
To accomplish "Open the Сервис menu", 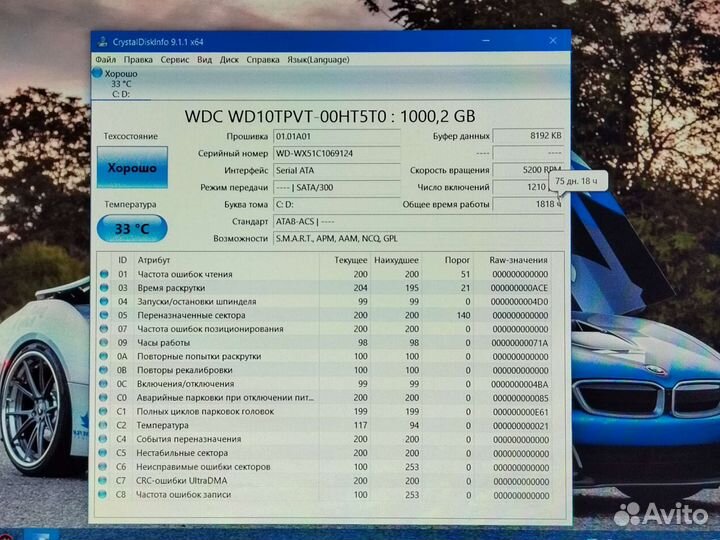I will [174, 60].
